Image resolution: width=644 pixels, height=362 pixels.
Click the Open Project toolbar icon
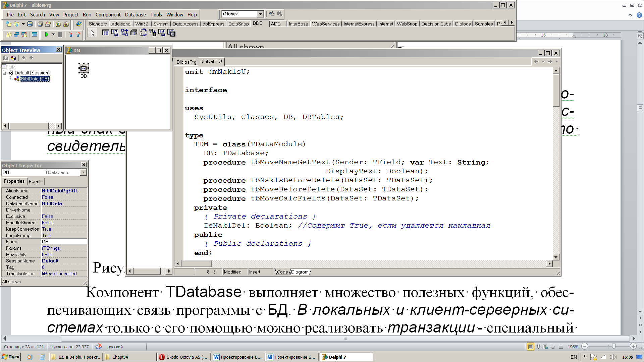coord(48,24)
